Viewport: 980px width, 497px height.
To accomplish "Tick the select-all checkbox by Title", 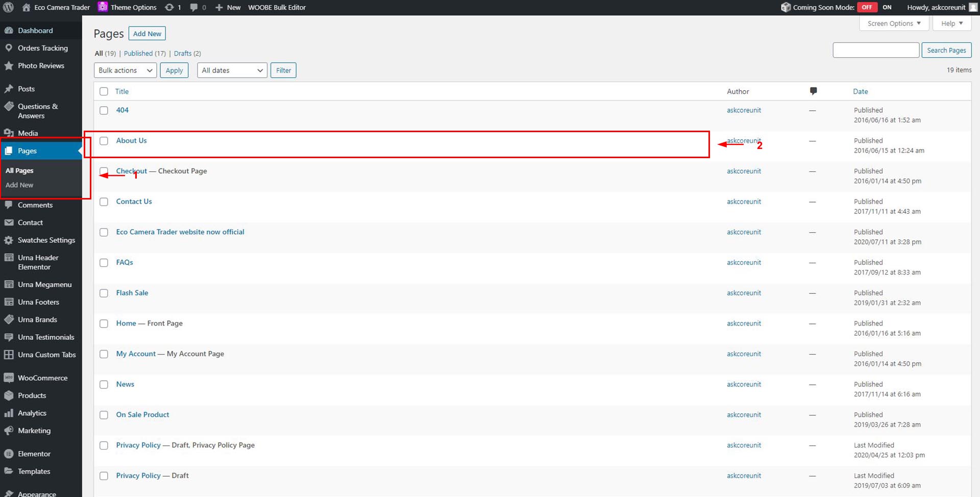I will (104, 91).
